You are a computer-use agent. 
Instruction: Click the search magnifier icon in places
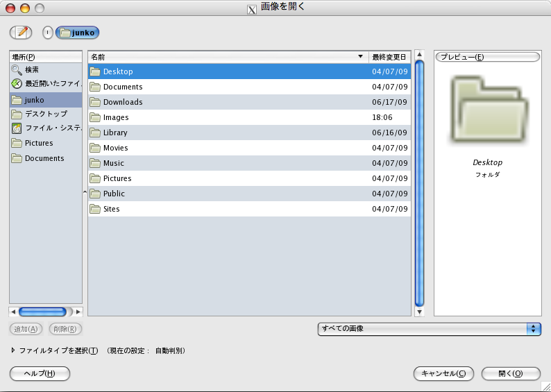pos(17,70)
